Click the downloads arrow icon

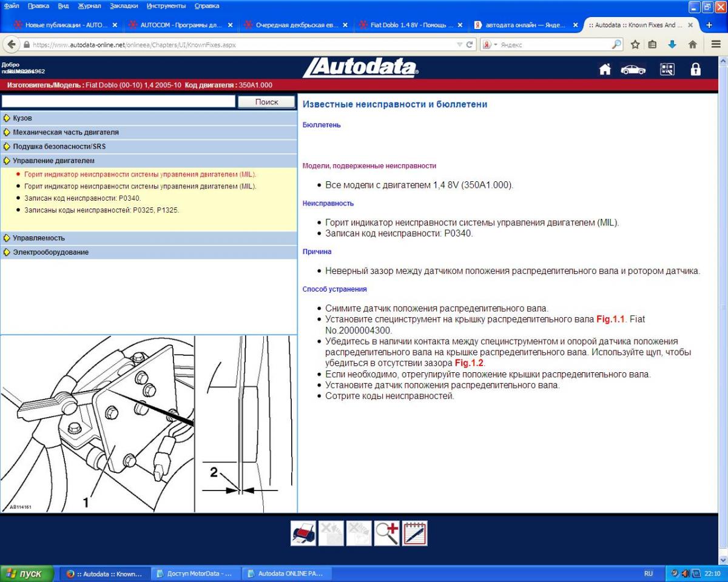(672, 44)
